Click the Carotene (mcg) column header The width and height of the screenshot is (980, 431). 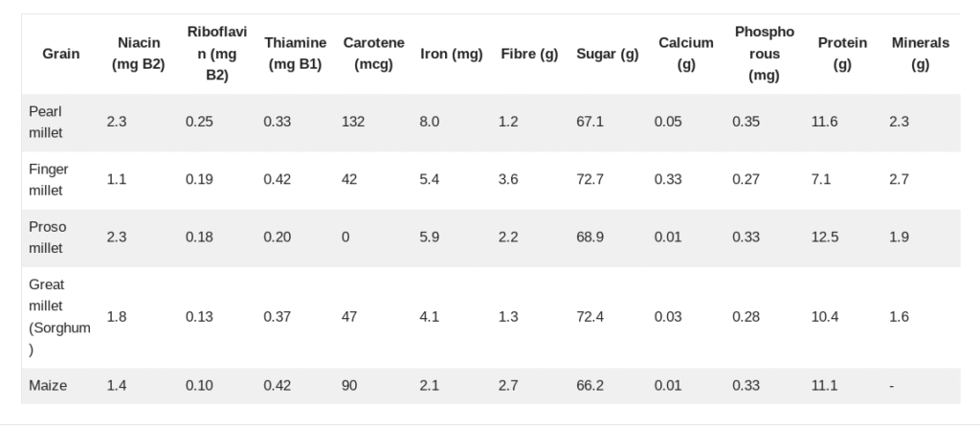coord(374,54)
